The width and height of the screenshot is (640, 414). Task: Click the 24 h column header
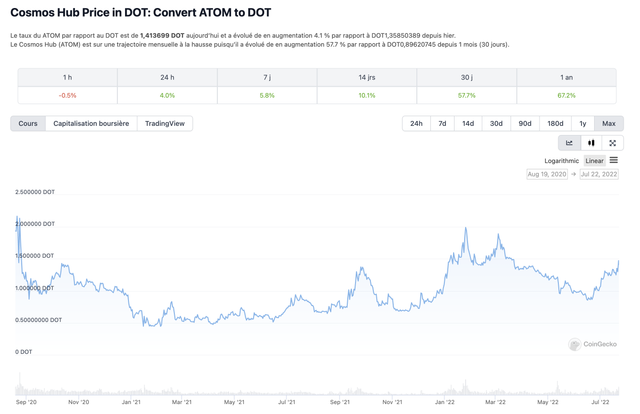tap(167, 78)
